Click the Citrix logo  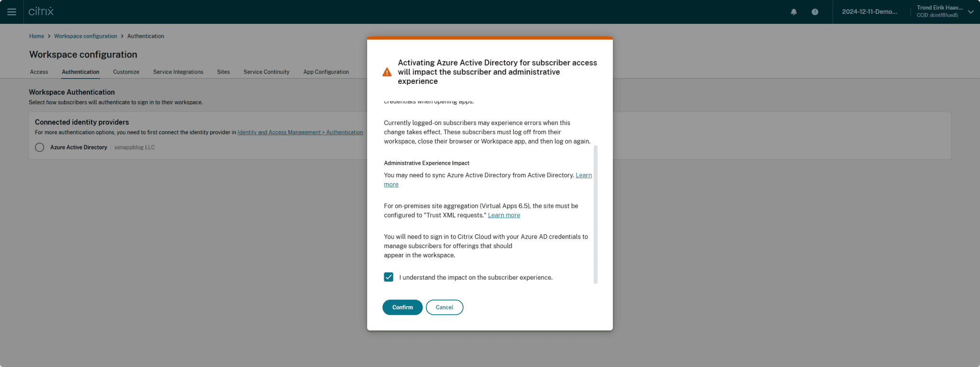[x=41, y=11]
